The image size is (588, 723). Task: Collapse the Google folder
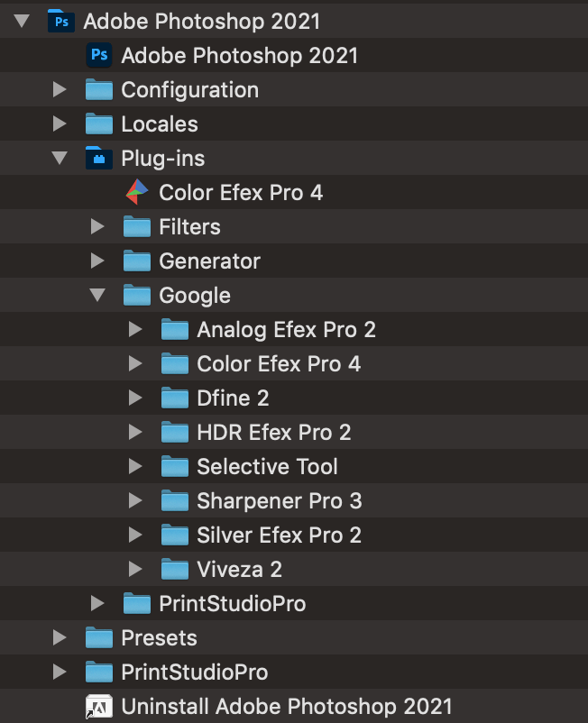98,296
